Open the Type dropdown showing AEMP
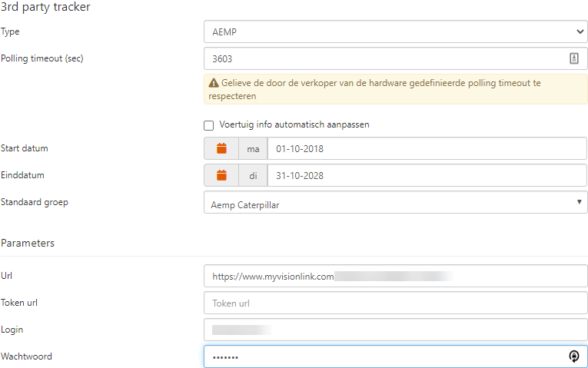 pyautogui.click(x=395, y=31)
